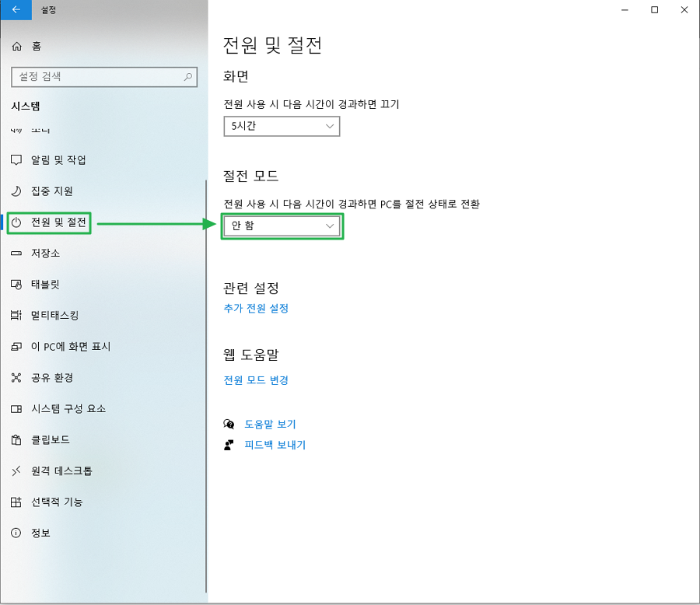The width and height of the screenshot is (700, 605).
Task: Click the 피드백 보내기 link
Action: pos(275,445)
